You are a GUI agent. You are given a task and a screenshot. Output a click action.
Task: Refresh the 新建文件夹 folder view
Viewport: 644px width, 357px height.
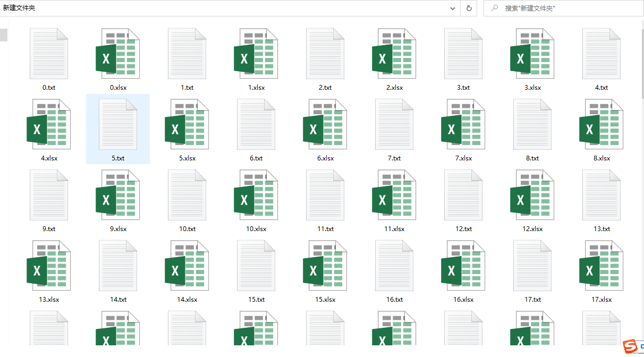[x=469, y=8]
